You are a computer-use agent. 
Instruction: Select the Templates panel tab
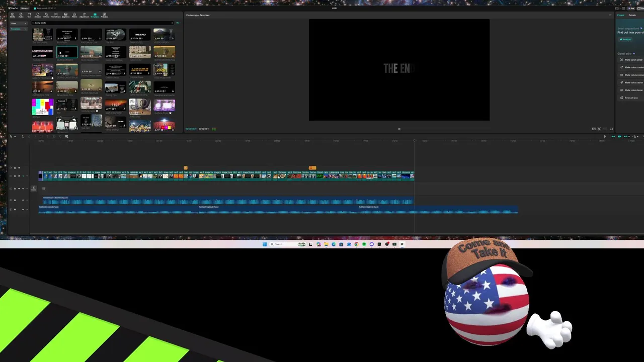point(95,15)
